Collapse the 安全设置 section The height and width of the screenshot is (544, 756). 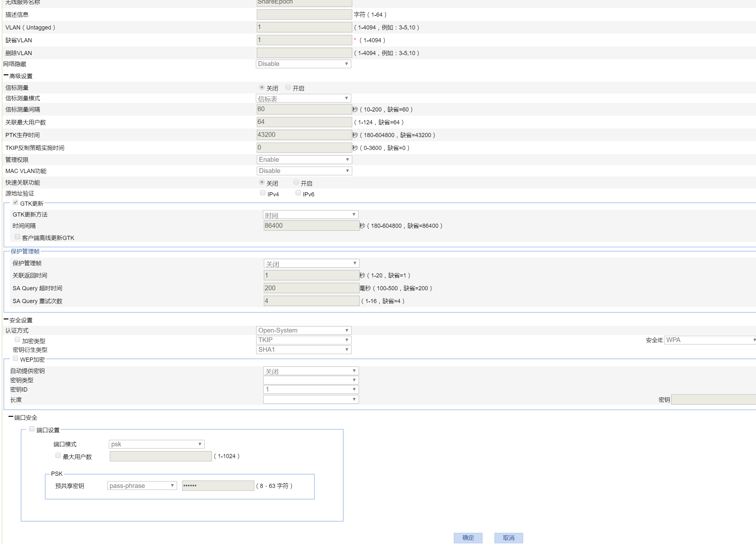click(x=6, y=319)
